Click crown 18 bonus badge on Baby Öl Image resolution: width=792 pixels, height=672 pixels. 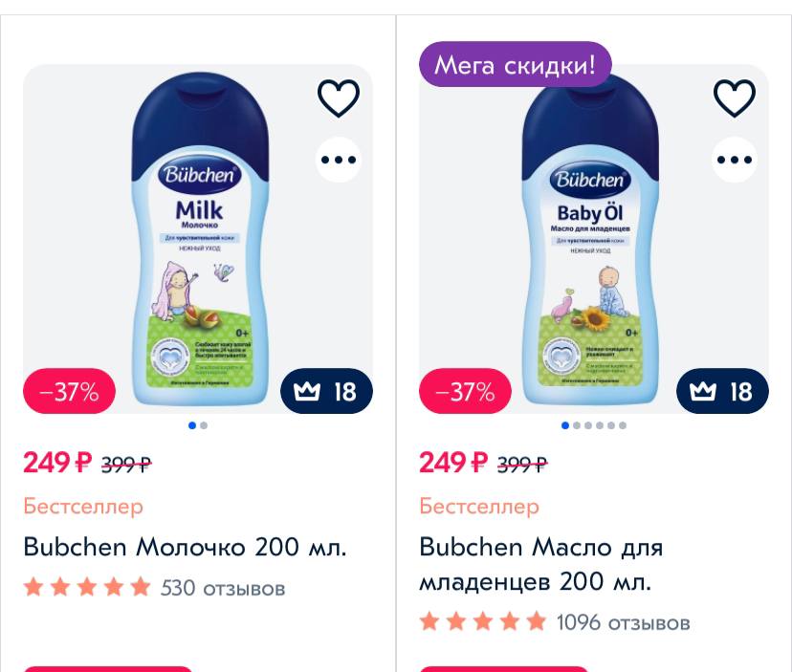(x=722, y=391)
